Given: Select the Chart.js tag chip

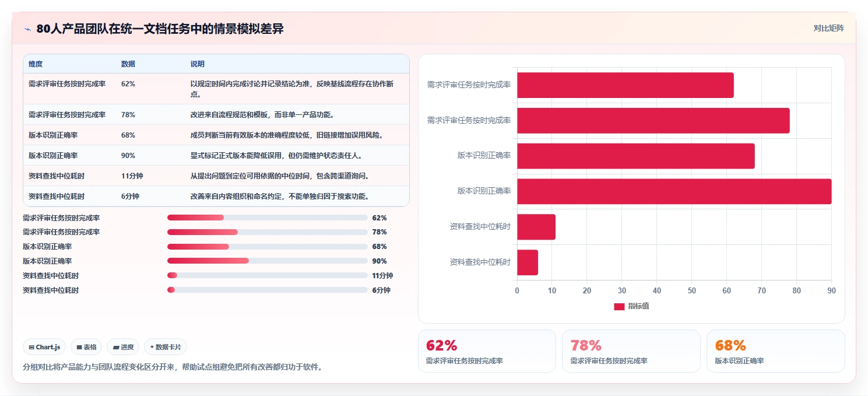Looking at the screenshot, I should [x=45, y=347].
